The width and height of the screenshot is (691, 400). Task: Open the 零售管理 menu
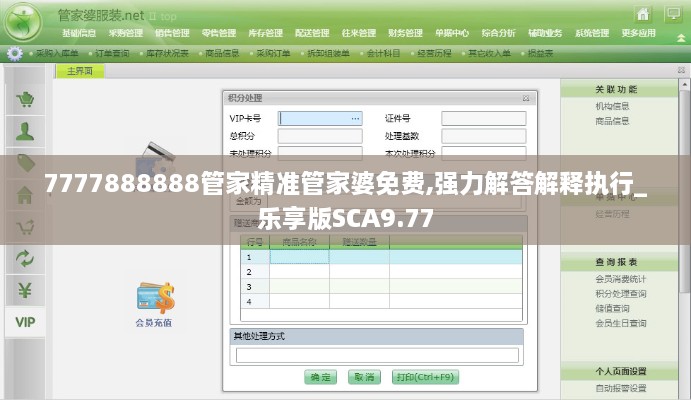(219, 33)
